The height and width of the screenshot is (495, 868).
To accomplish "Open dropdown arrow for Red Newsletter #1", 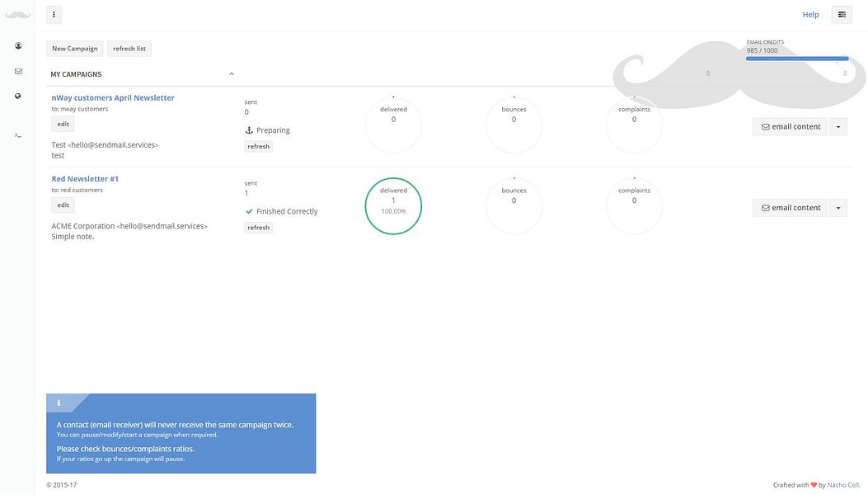I will pyautogui.click(x=838, y=207).
